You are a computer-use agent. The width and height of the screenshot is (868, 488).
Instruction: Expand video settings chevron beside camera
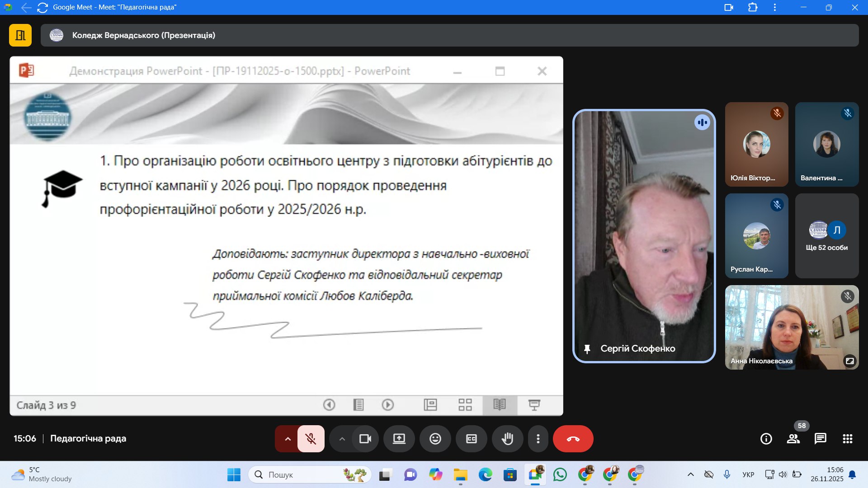(x=342, y=439)
